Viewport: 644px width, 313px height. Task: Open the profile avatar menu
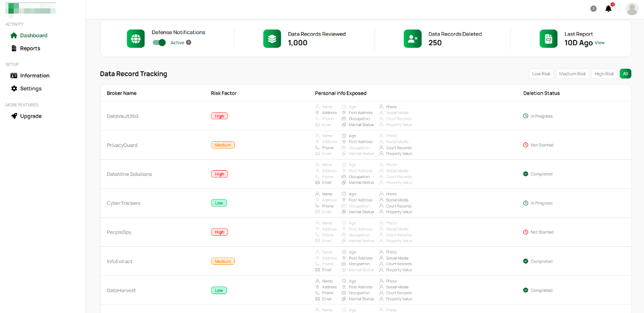(631, 8)
